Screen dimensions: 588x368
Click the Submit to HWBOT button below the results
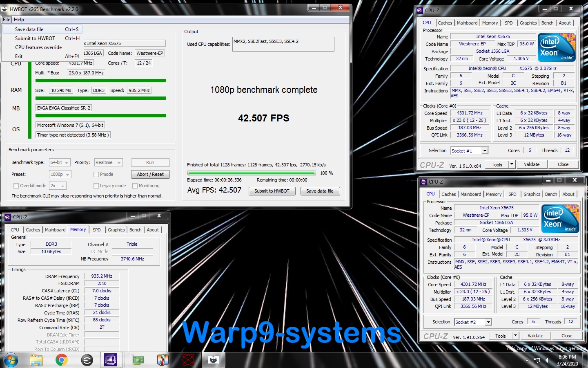(272, 191)
